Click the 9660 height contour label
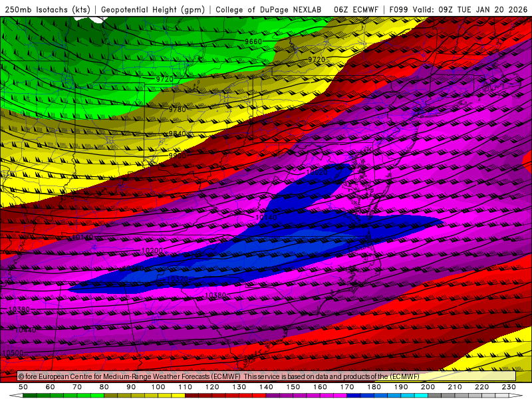Screen dimensions: 532x399 coord(253,42)
